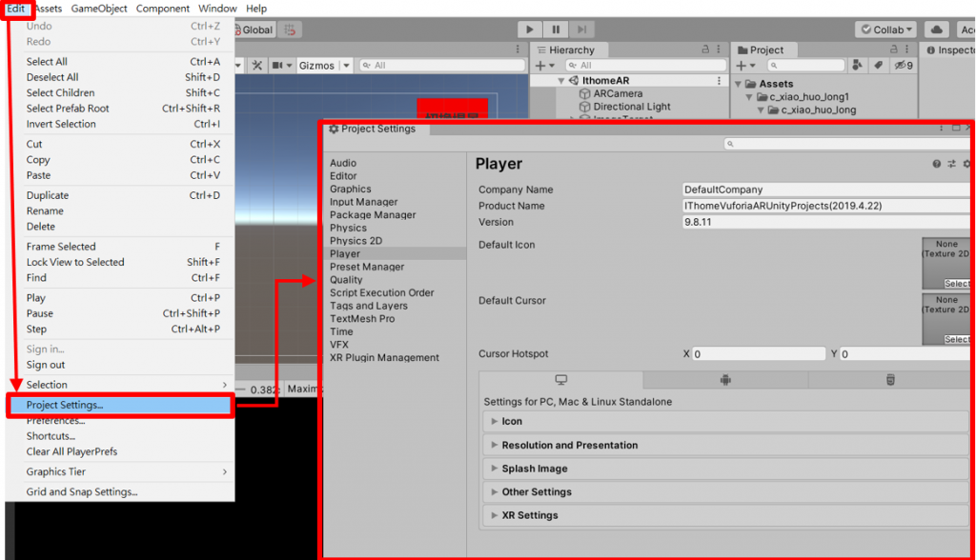
Task: Select Tags and Layers category
Action: click(369, 306)
